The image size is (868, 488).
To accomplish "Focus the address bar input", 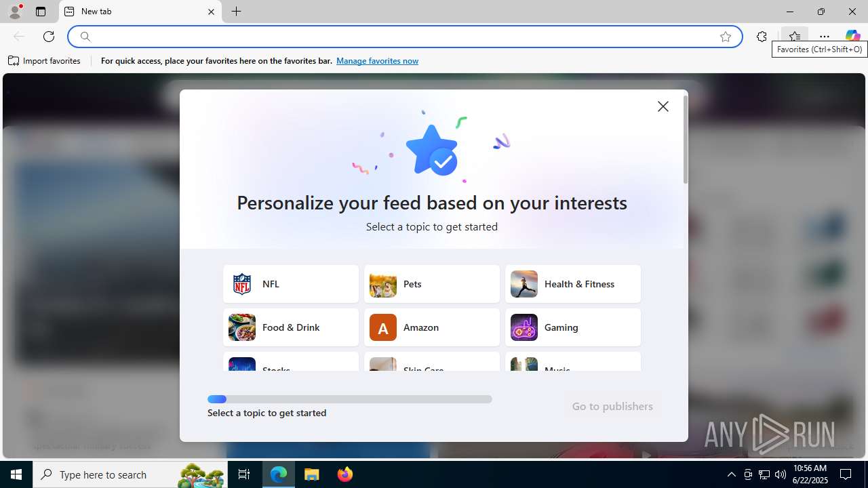I will coord(403,37).
